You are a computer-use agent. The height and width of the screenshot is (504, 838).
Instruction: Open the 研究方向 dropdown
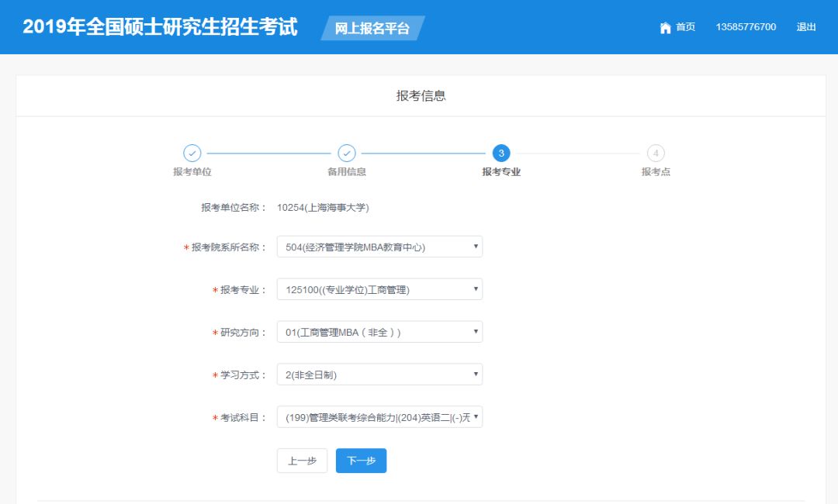(379, 333)
